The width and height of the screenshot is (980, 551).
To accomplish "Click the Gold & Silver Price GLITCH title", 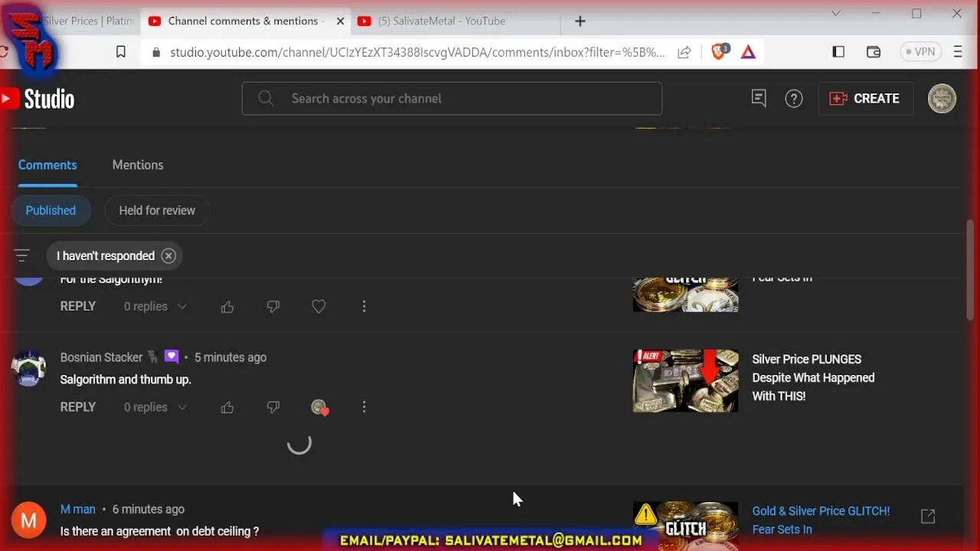I will click(x=821, y=520).
